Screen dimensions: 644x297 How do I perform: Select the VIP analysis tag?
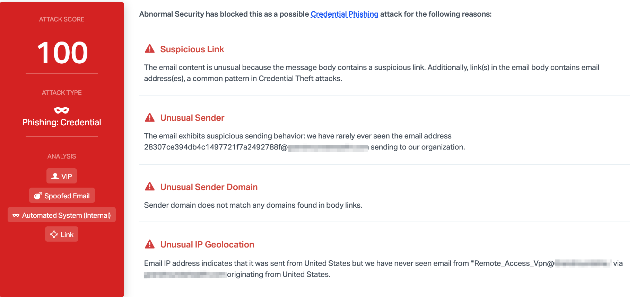coord(62,176)
